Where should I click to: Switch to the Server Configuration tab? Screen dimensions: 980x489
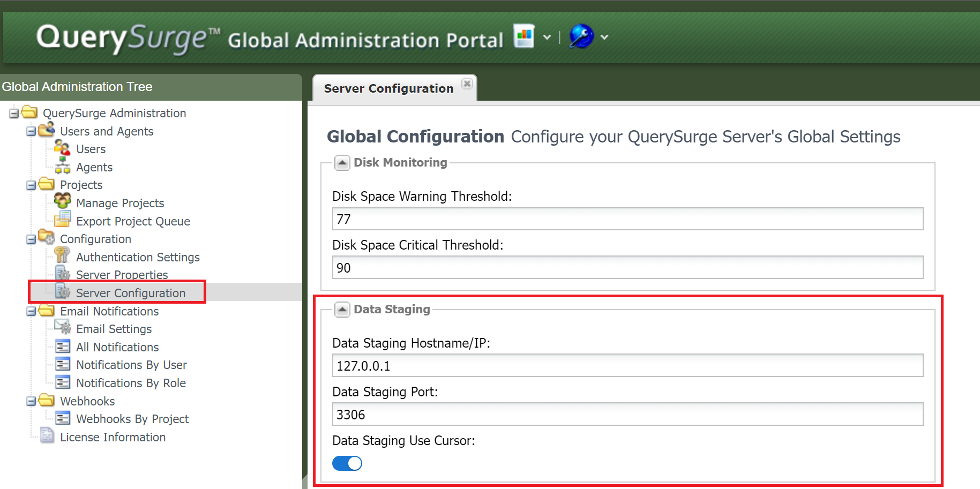click(388, 88)
